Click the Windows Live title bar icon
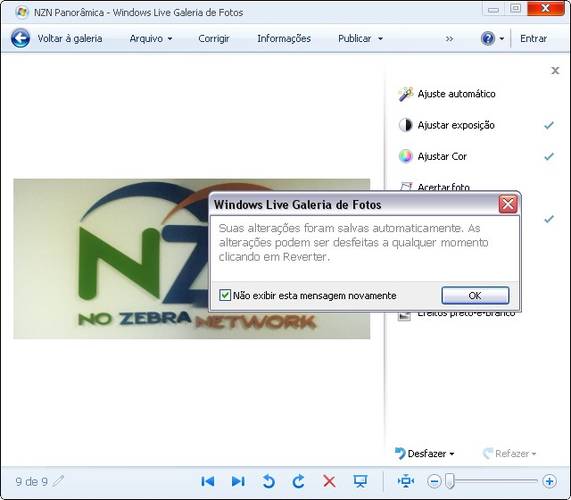 pyautogui.click(x=22, y=12)
